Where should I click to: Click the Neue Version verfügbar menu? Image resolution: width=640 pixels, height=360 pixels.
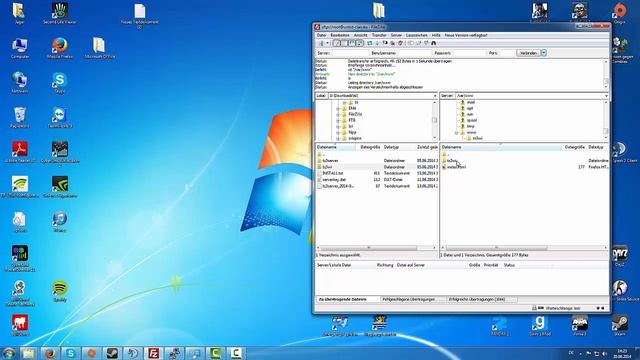[466, 35]
